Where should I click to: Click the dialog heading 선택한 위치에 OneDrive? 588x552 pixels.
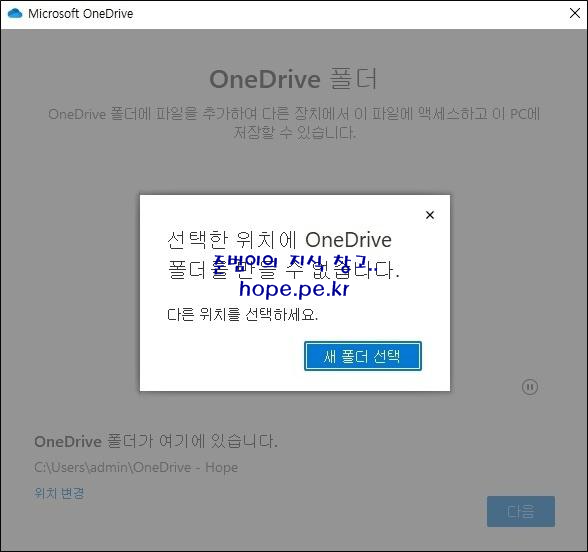(279, 240)
